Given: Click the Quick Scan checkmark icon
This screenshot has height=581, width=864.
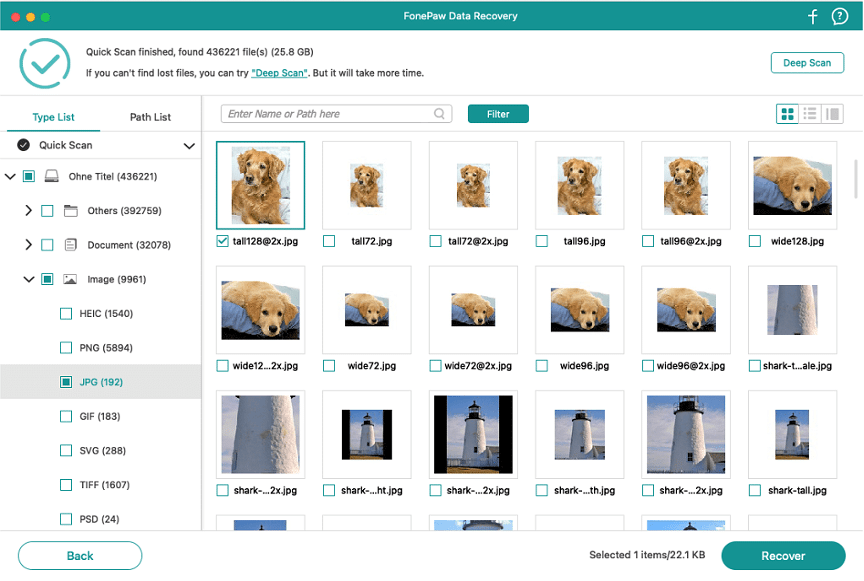Looking at the screenshot, I should click(x=23, y=145).
